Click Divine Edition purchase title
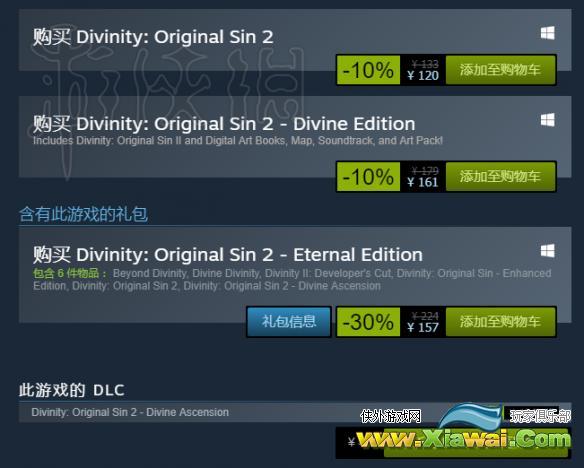Viewport: 584px width, 468px height. click(x=224, y=124)
